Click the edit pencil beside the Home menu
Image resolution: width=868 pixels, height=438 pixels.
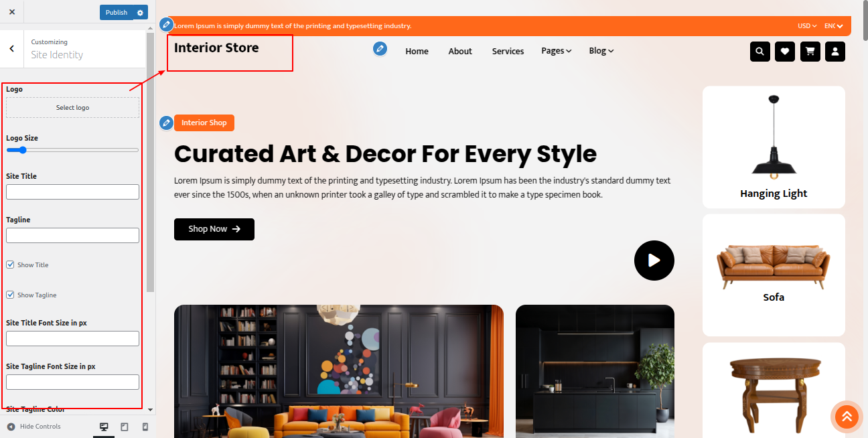[x=380, y=48]
